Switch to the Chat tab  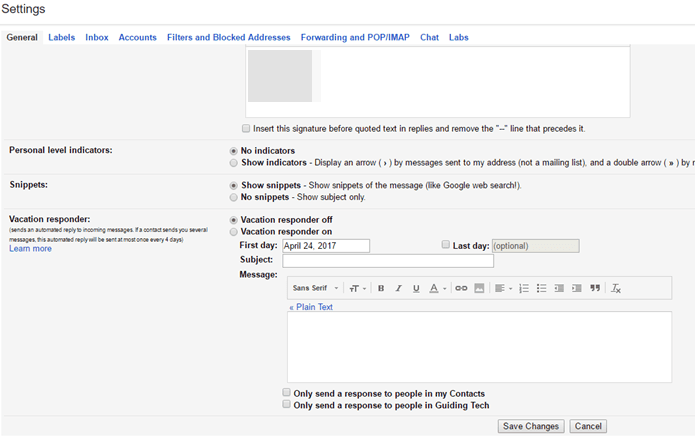point(429,38)
